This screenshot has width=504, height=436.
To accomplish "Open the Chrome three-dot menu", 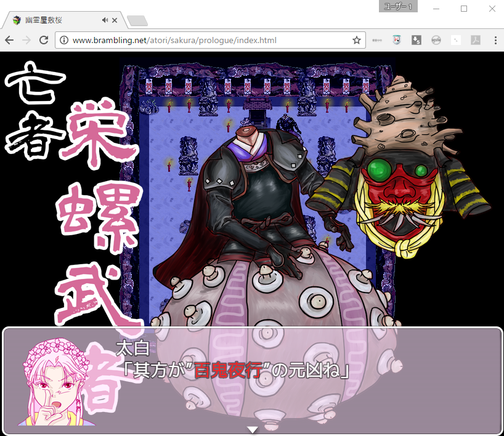I will [x=495, y=40].
